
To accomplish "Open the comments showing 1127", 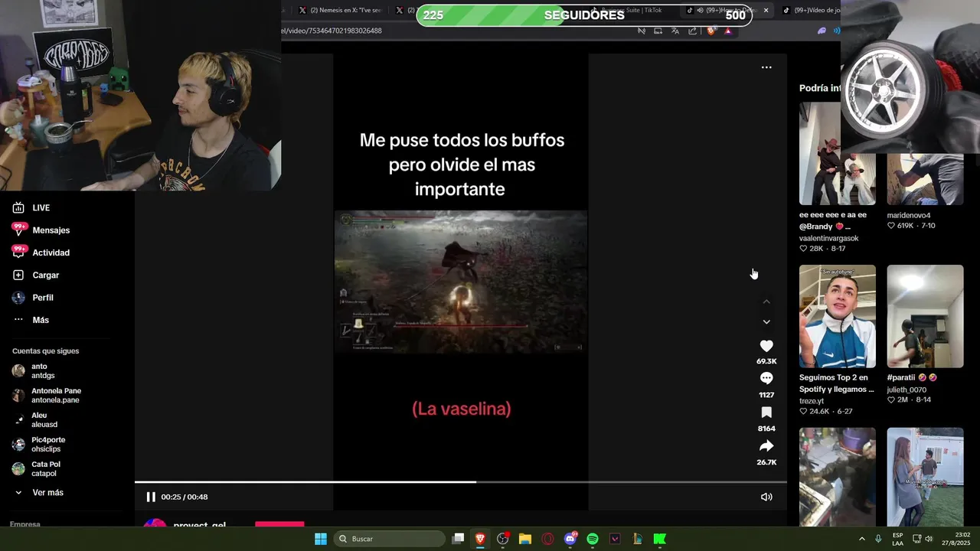I will 766,379.
